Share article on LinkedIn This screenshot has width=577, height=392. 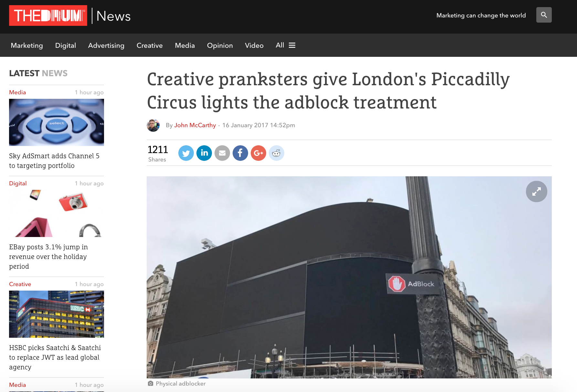pos(204,153)
